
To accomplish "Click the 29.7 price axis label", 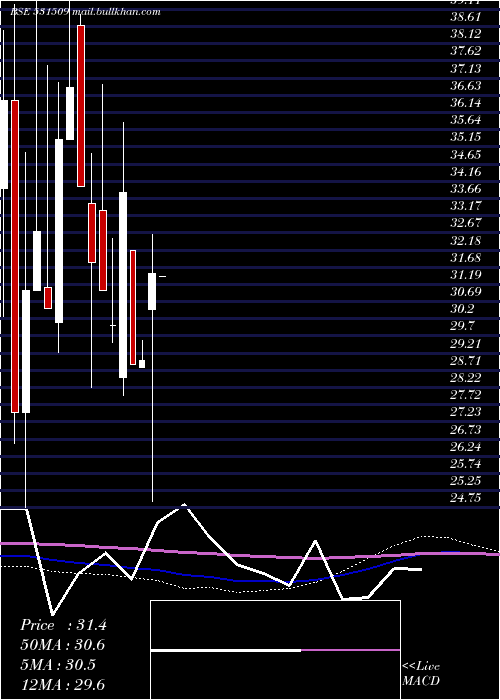I will 462,326.
